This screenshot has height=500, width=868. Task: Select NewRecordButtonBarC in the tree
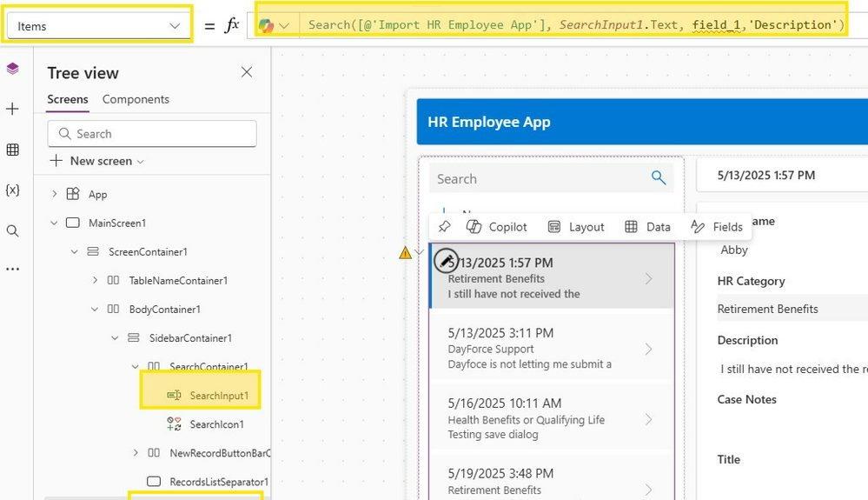tap(220, 454)
